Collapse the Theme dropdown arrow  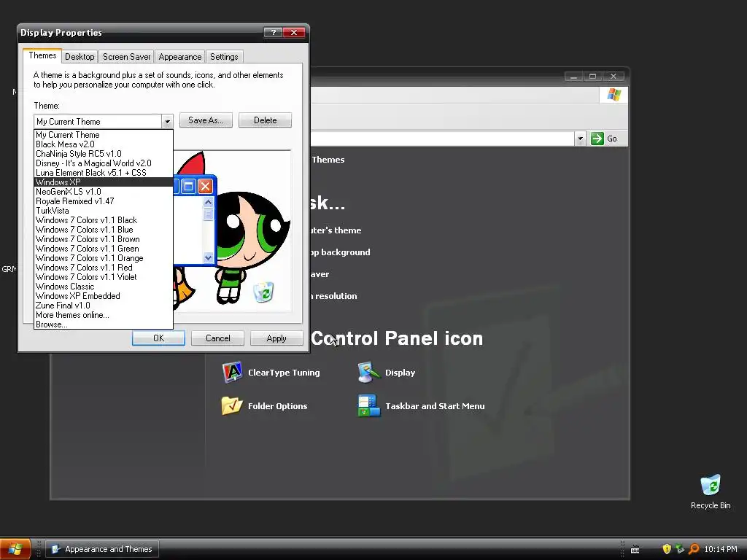tap(167, 122)
